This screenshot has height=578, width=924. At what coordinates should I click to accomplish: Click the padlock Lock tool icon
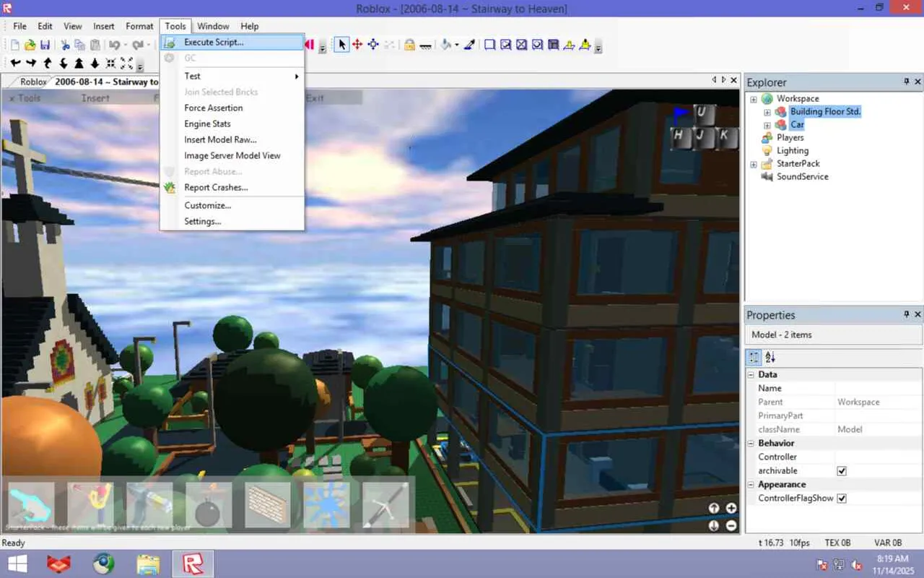[409, 45]
